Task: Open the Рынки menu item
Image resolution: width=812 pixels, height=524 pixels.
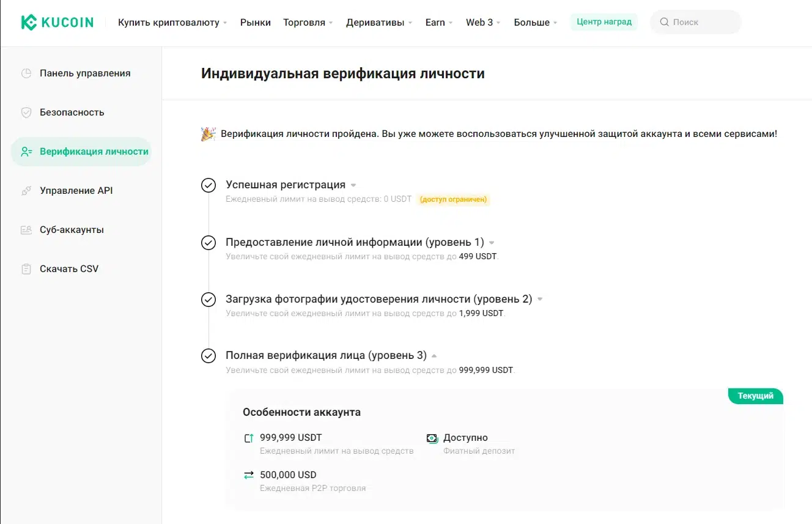Action: [256, 22]
